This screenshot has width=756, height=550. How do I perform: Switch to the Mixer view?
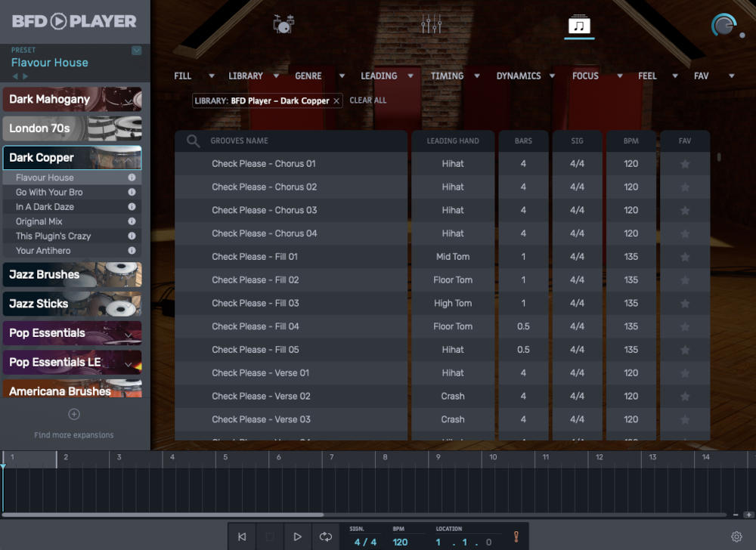tap(429, 23)
